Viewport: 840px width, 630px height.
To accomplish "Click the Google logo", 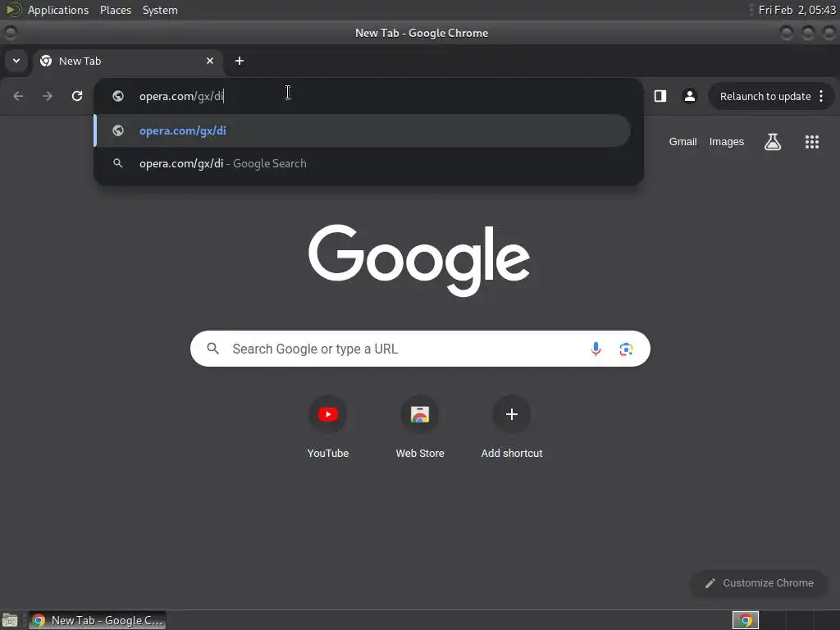I will [x=419, y=260].
